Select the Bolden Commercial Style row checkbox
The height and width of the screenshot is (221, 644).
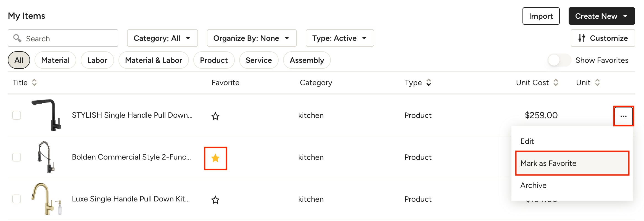tap(17, 157)
